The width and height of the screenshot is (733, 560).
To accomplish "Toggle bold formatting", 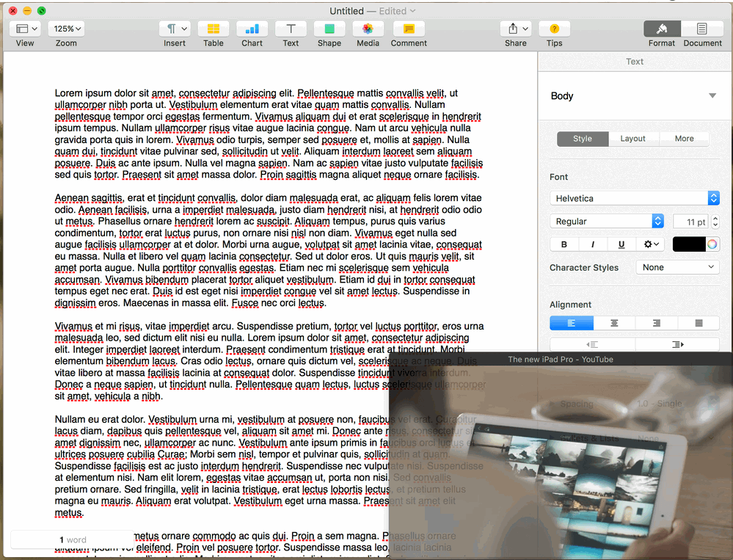I will 564,244.
